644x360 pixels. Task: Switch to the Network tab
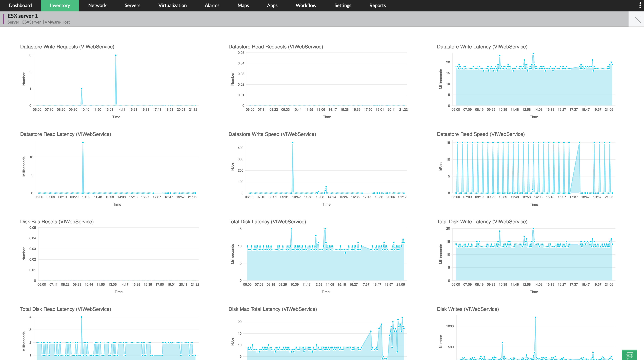pyautogui.click(x=97, y=6)
